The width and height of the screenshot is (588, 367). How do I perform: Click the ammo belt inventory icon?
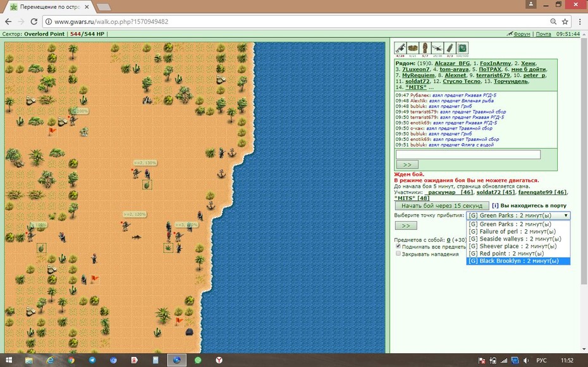[x=412, y=48]
